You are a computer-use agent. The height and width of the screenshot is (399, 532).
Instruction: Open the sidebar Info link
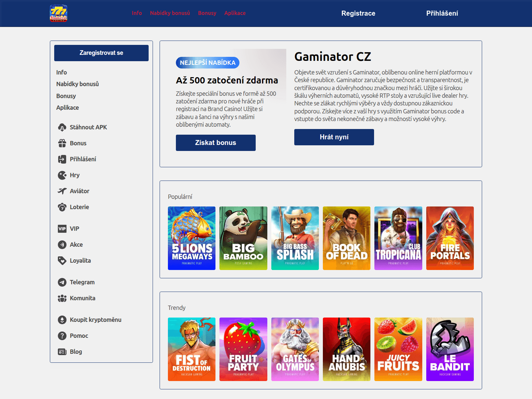tap(62, 72)
